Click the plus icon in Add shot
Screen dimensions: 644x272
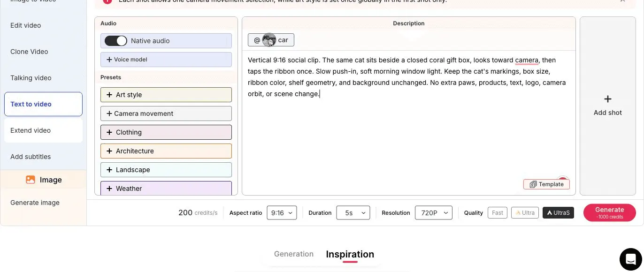tap(607, 99)
